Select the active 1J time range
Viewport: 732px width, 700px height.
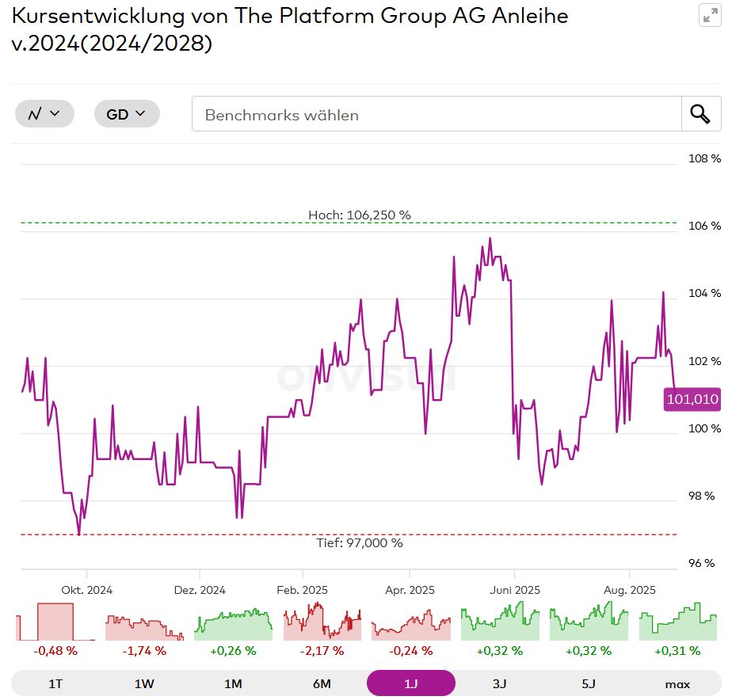[x=410, y=683]
